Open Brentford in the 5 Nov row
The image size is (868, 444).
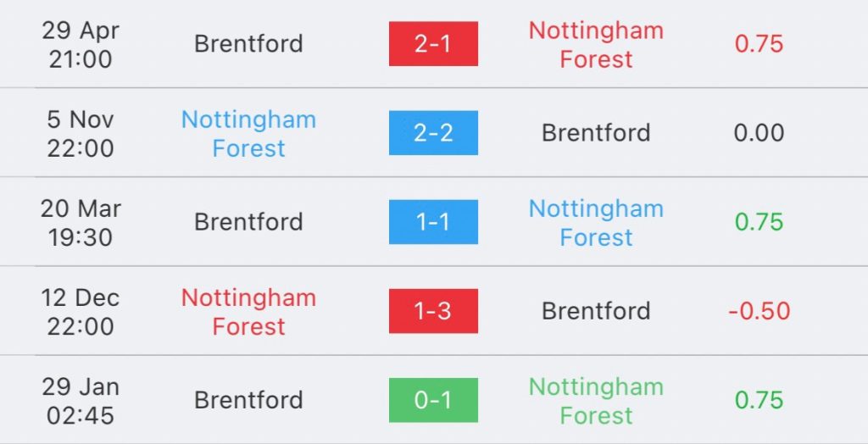tap(596, 133)
